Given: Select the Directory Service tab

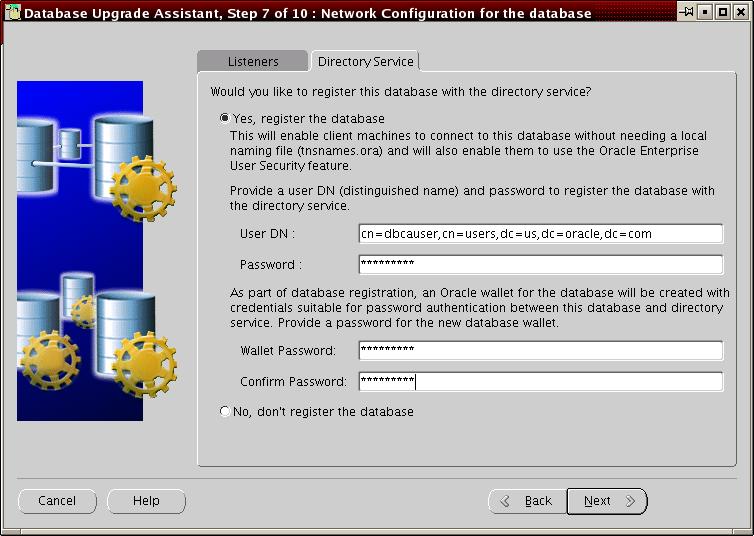Looking at the screenshot, I should pyautogui.click(x=365, y=62).
